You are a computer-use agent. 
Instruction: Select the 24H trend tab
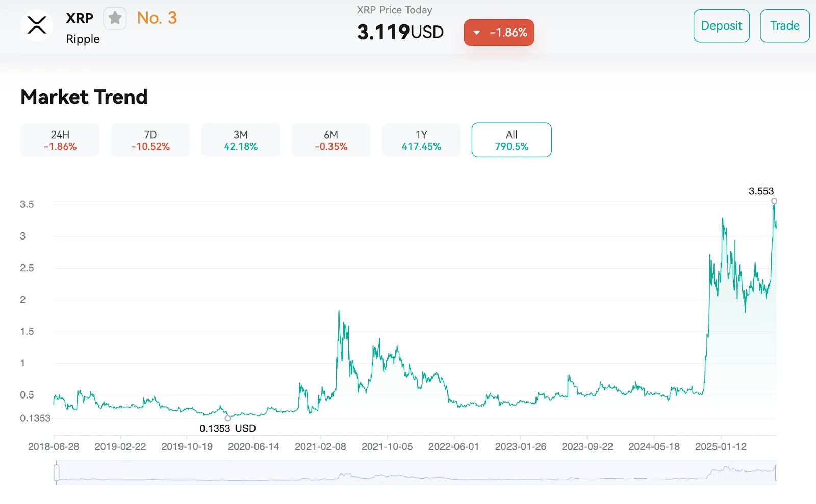pos(60,140)
